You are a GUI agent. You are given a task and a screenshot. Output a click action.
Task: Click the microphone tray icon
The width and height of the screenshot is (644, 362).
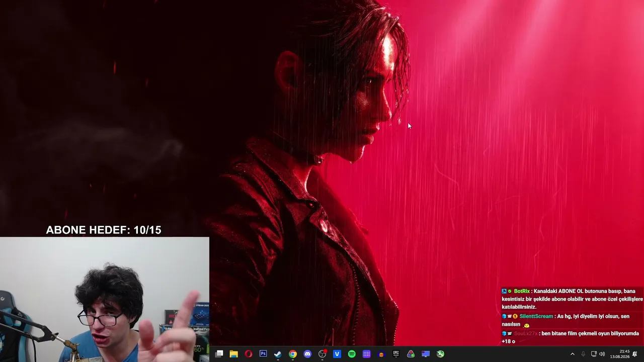pyautogui.click(x=583, y=354)
